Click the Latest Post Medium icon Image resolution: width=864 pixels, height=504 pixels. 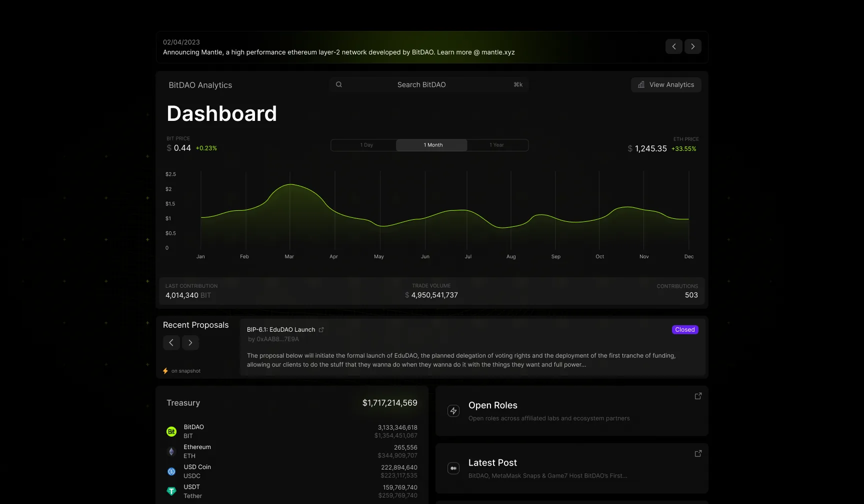[x=453, y=468]
